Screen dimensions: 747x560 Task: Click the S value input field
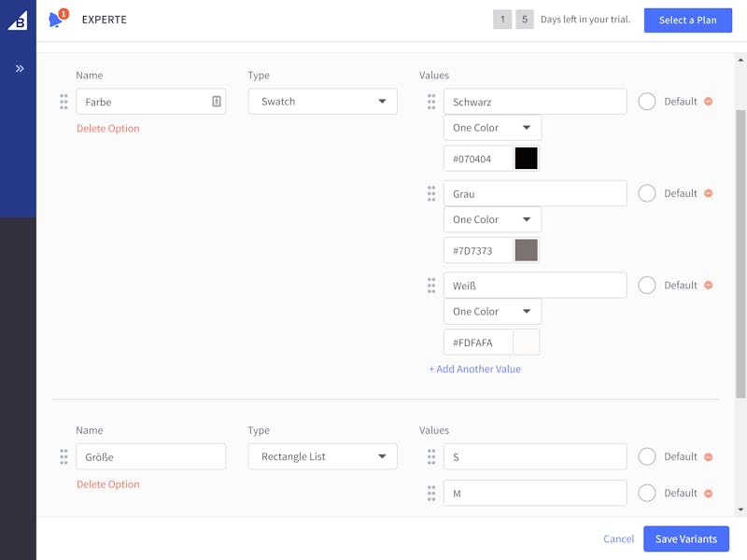coord(535,456)
